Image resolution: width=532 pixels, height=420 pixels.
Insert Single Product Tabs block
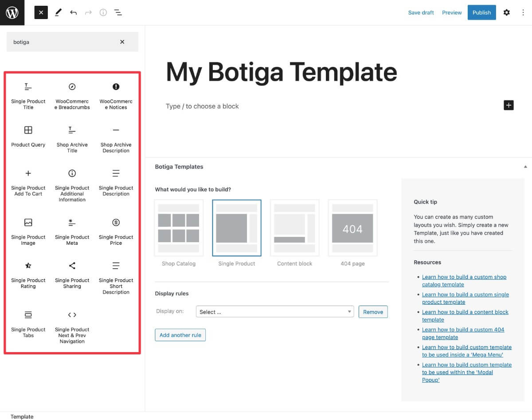tap(28, 325)
